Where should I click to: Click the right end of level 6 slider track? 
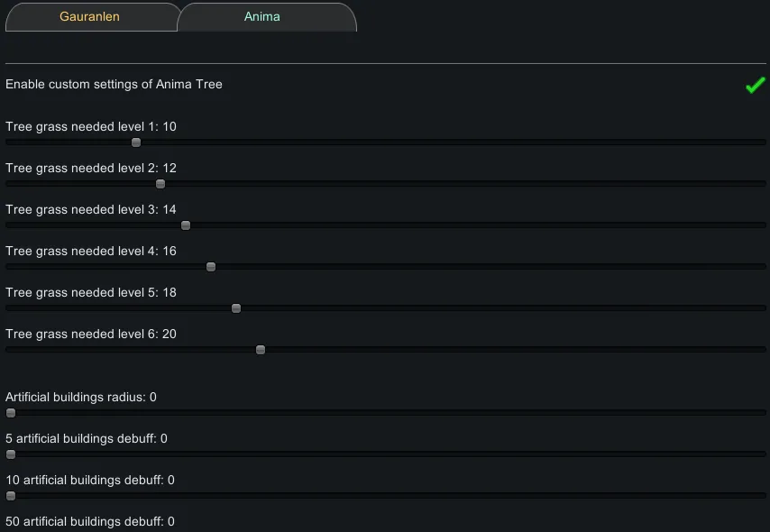pos(760,350)
